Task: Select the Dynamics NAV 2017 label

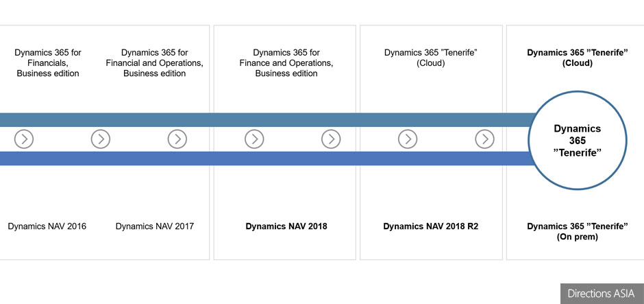Action: [155, 226]
